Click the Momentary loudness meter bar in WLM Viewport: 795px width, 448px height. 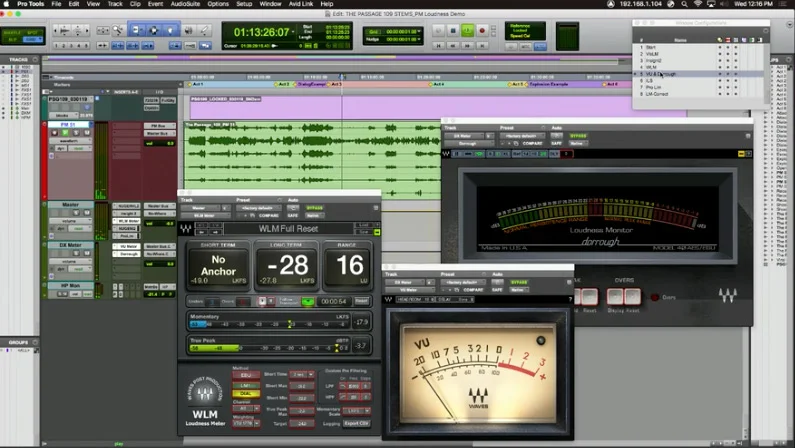[x=269, y=324]
